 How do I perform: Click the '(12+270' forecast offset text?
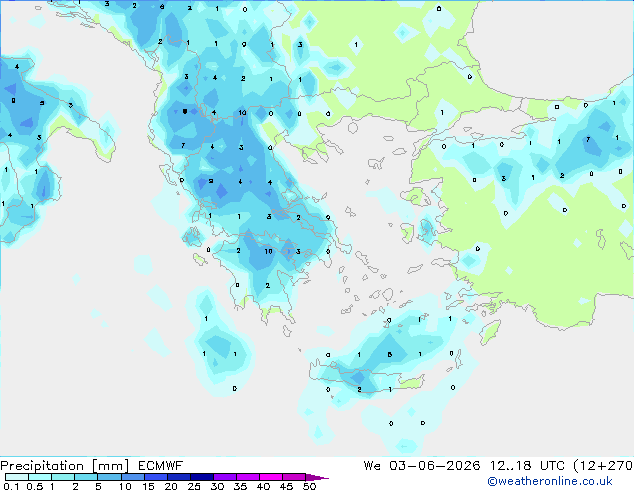point(603,466)
